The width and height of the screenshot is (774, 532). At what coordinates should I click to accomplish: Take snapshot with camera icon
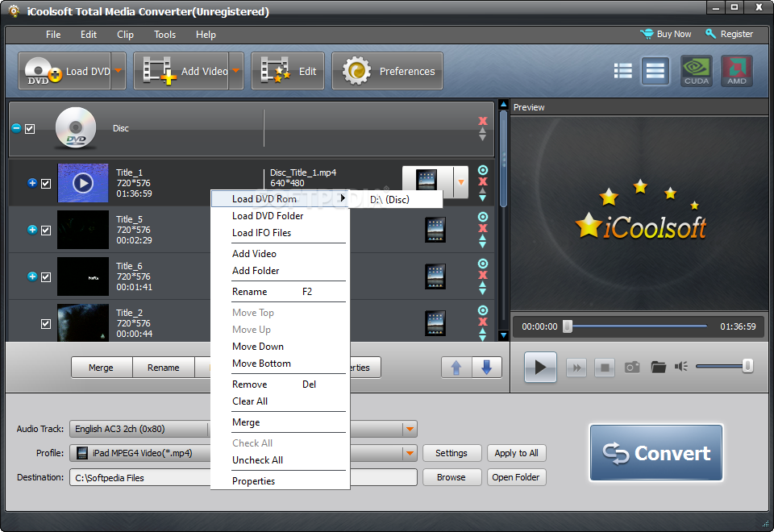coord(632,368)
